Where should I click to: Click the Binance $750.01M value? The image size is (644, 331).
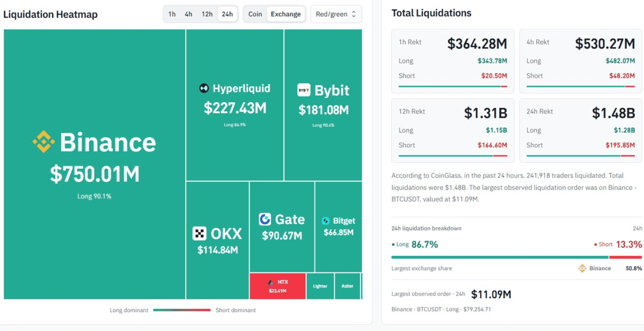click(x=95, y=174)
